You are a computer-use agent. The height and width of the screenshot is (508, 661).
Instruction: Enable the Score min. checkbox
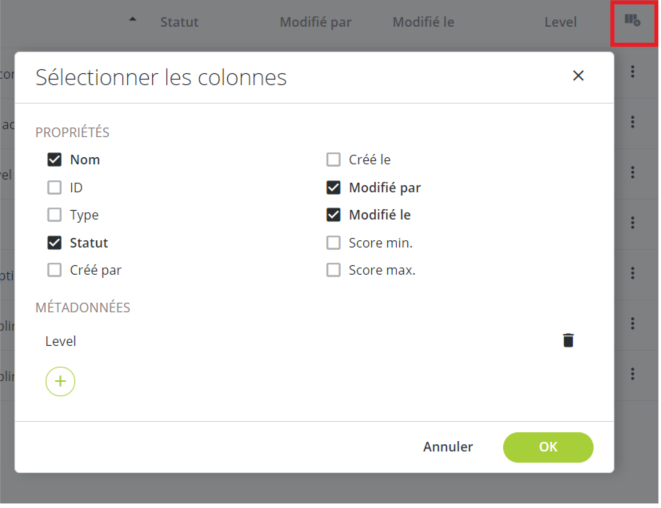[x=333, y=242]
